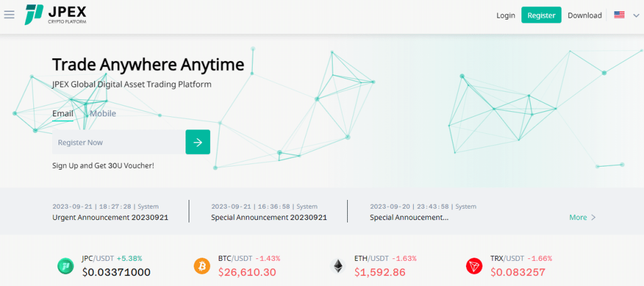The image size is (644, 286).
Task: Click the US flag language icon
Action: pyautogui.click(x=619, y=15)
